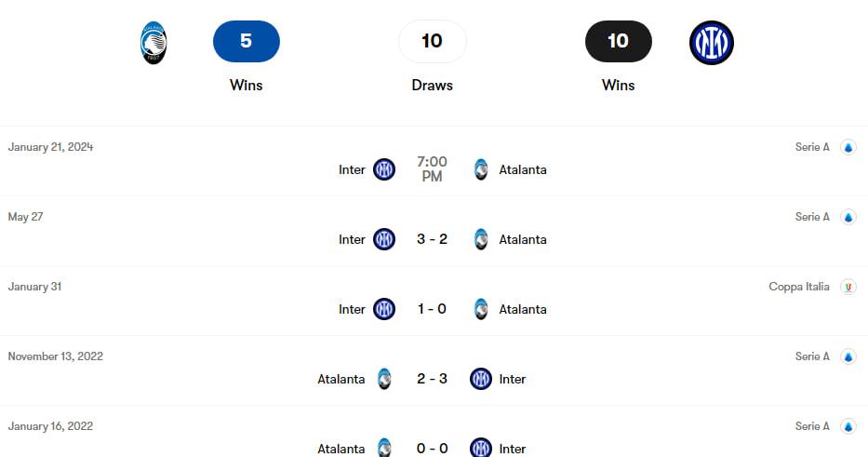Viewport: 868px width, 457px height.
Task: Open the 1 - 0 Coppa Italia result
Action: (x=432, y=309)
